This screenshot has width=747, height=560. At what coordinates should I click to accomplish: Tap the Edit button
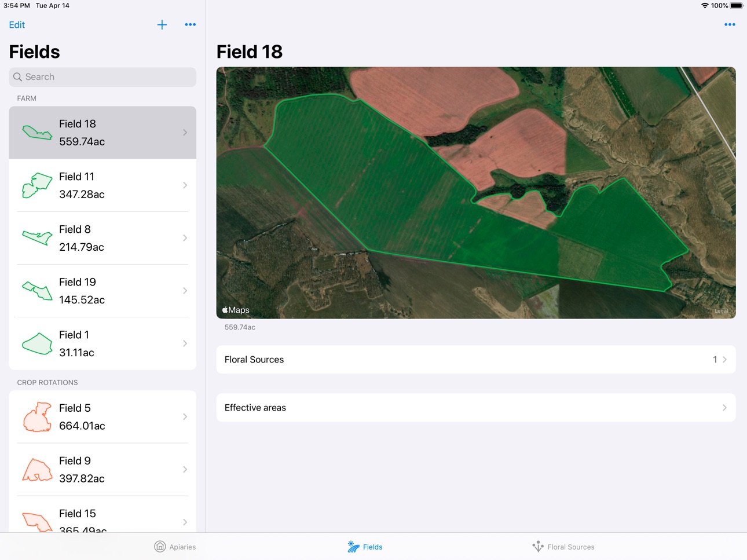(x=17, y=25)
